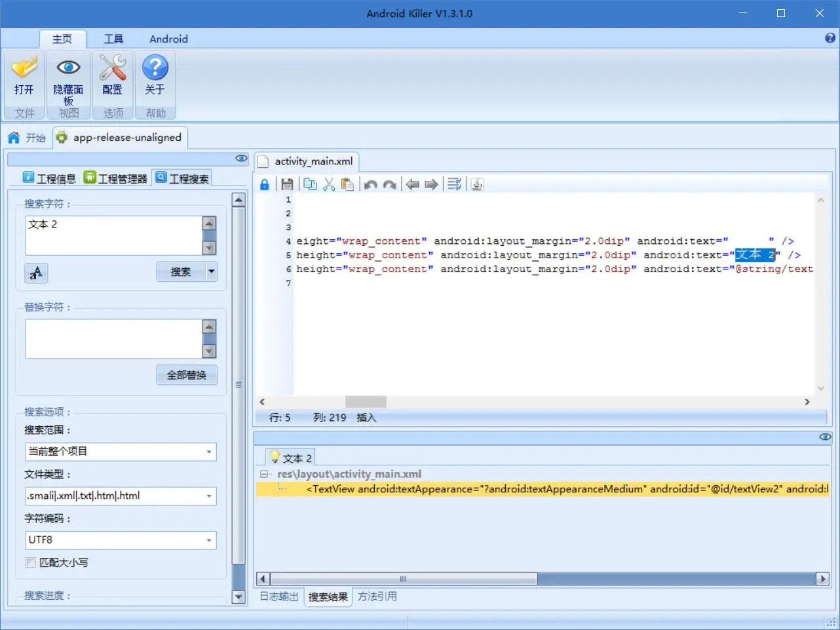This screenshot has width=840, height=630.
Task: Select the activity_main.xml editor tab
Action: tap(306, 161)
